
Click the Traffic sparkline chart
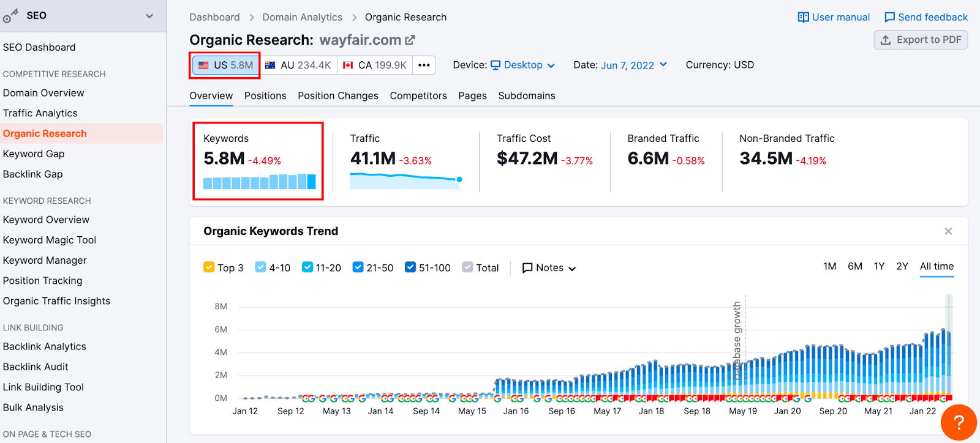coord(406,181)
